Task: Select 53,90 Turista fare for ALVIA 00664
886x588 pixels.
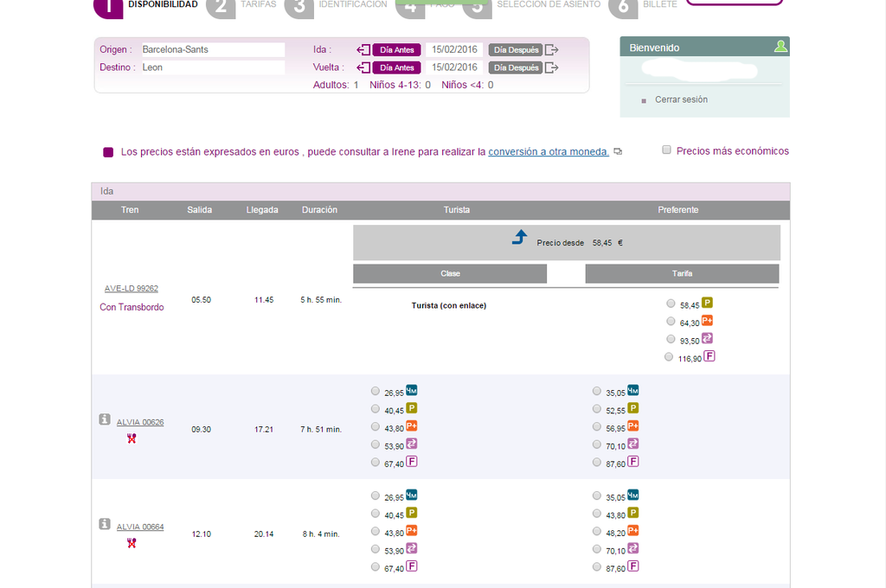Action: point(376,549)
